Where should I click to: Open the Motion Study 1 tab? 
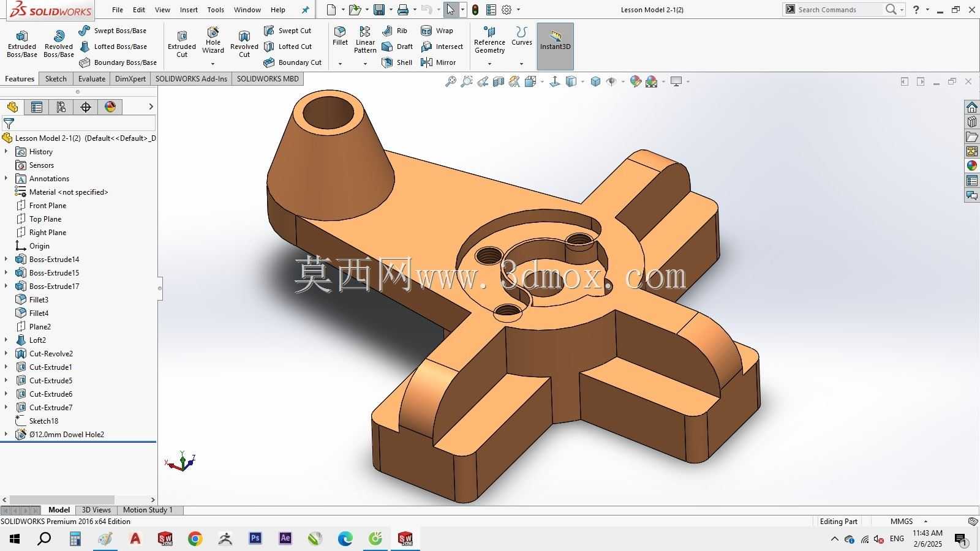148,510
